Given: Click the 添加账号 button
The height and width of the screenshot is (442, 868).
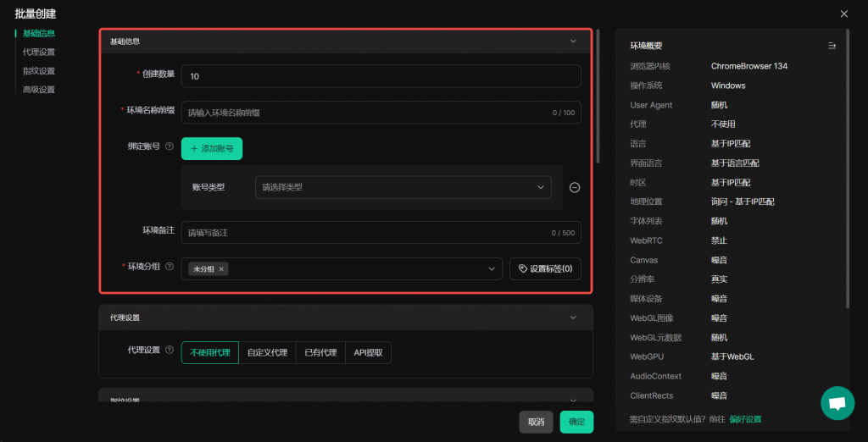Looking at the screenshot, I should (212, 149).
